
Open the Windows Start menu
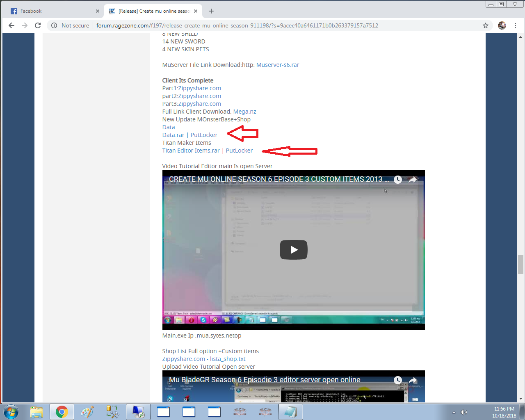click(11, 412)
